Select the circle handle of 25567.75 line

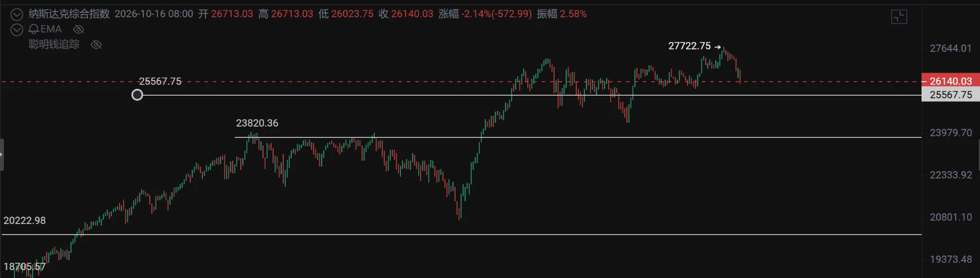[x=137, y=95]
